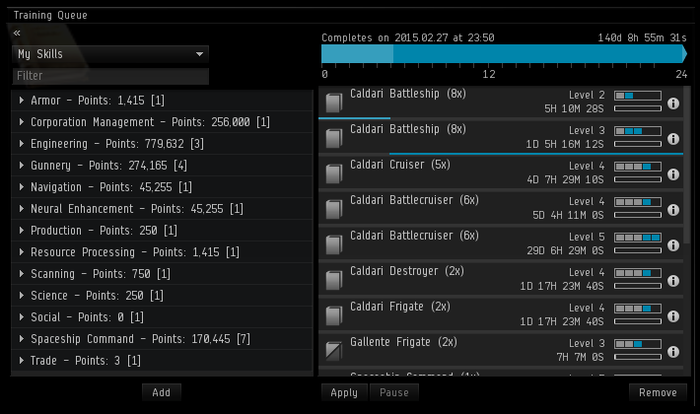Screen dimensions: 700x414
Task: Show info for Caldari Battlecruiser Level 5
Action: point(673,245)
